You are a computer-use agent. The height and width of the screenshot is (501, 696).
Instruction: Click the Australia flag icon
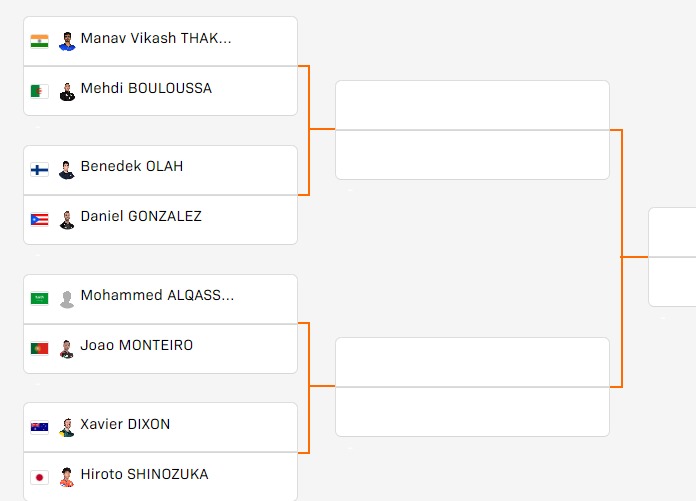[40, 427]
